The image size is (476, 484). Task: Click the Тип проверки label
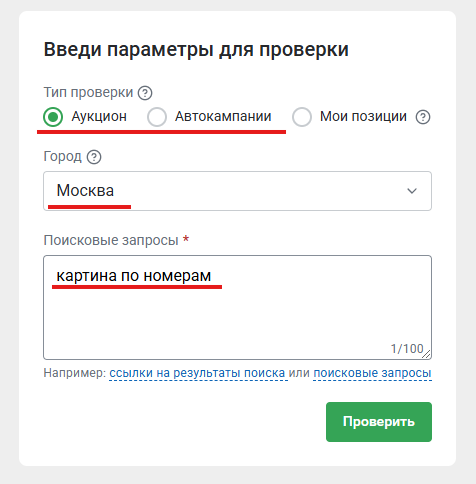[x=88, y=92]
